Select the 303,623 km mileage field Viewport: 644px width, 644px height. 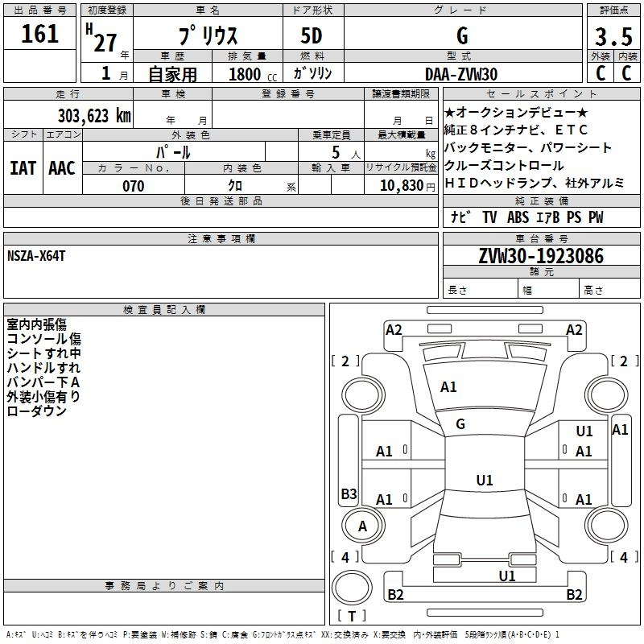[93, 115]
